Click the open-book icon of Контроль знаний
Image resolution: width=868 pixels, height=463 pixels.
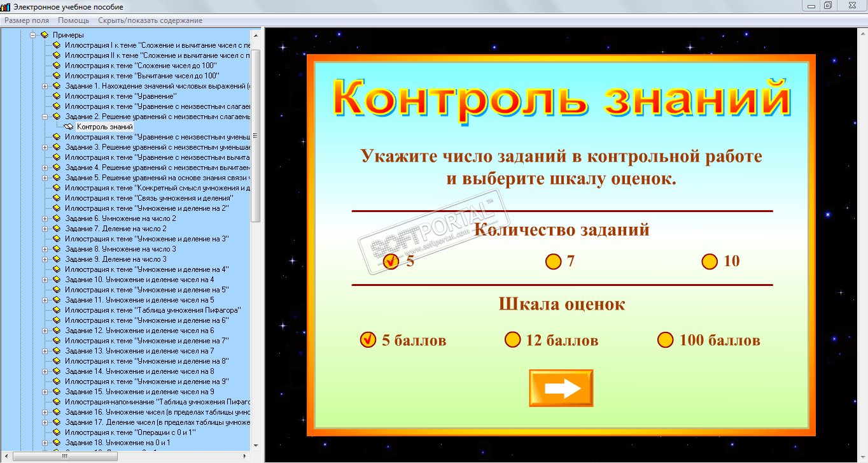(69, 127)
